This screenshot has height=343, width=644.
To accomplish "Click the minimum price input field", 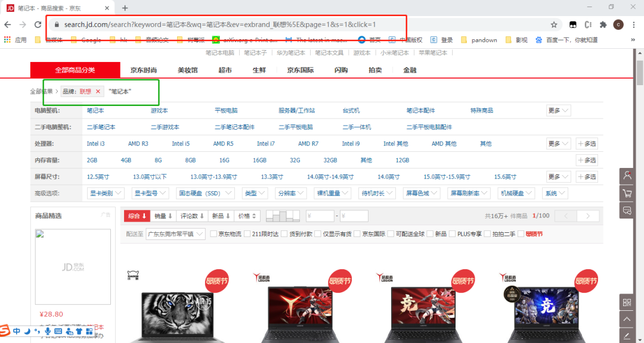I will coord(320,216).
